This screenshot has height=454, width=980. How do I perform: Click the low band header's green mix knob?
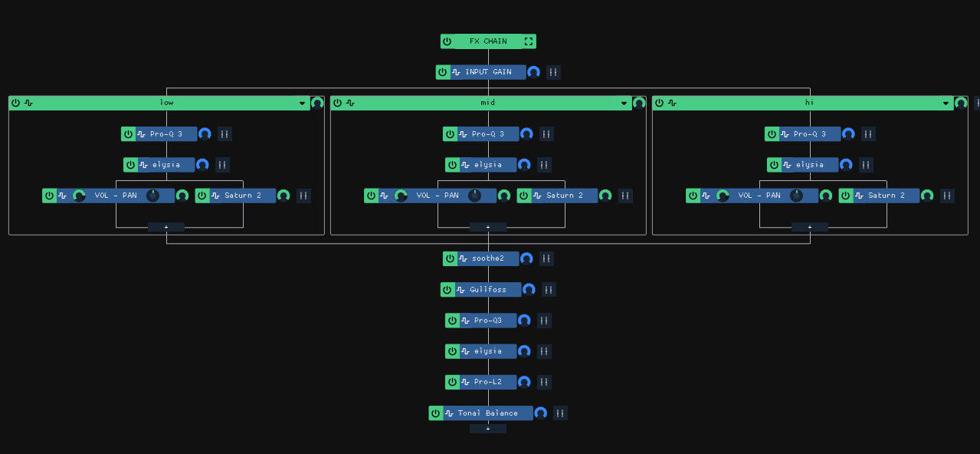click(x=317, y=103)
